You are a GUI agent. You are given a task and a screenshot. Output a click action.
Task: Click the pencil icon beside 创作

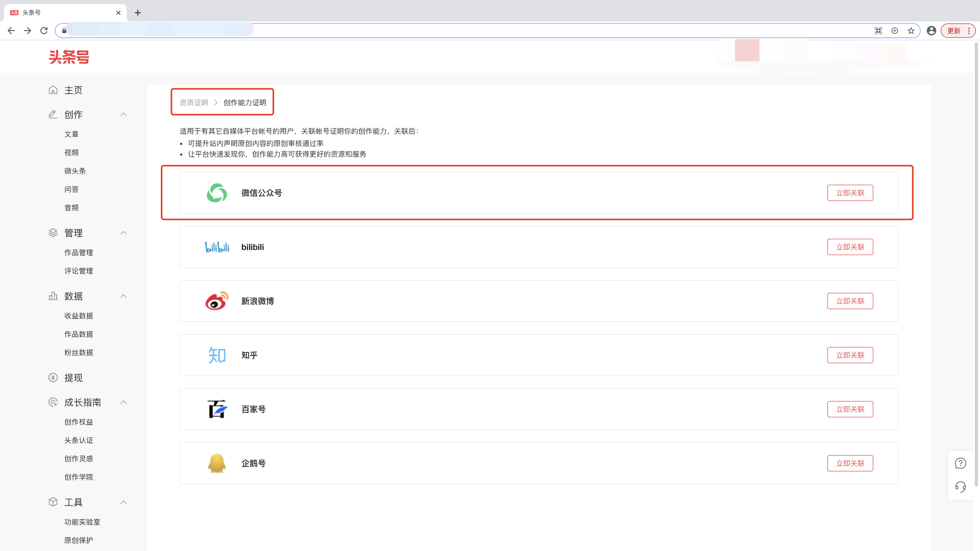point(53,114)
